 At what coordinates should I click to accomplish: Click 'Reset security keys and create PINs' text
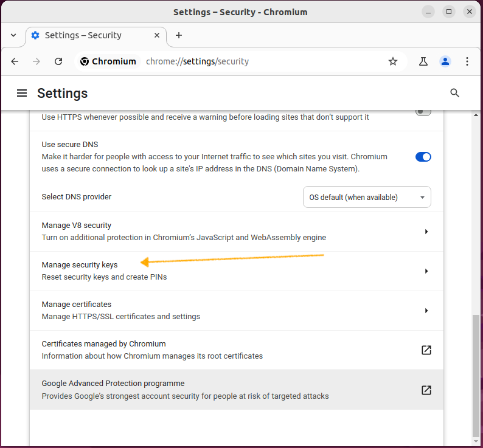pyautogui.click(x=104, y=277)
